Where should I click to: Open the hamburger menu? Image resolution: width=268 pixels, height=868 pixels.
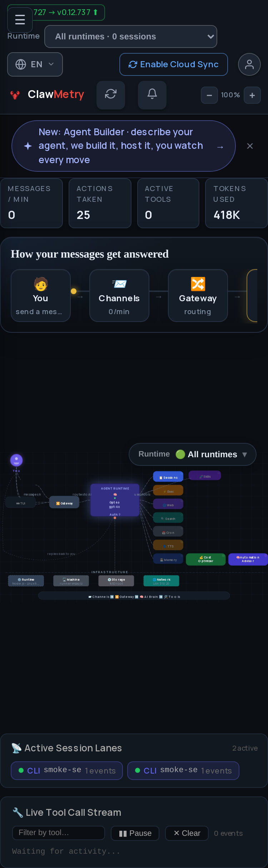[20, 20]
